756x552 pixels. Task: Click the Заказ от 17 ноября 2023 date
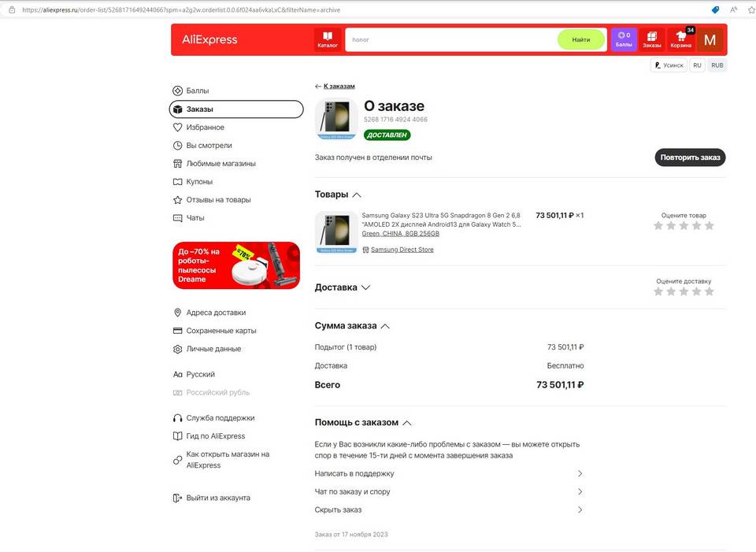351,534
